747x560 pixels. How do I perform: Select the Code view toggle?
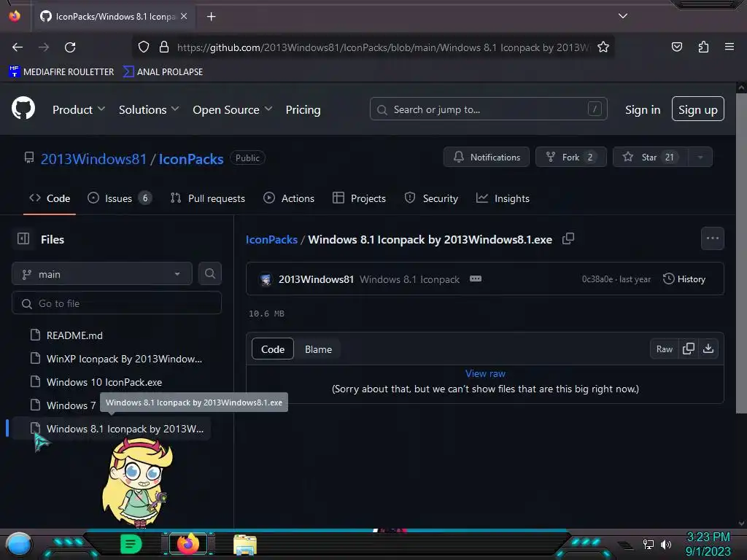pos(273,349)
